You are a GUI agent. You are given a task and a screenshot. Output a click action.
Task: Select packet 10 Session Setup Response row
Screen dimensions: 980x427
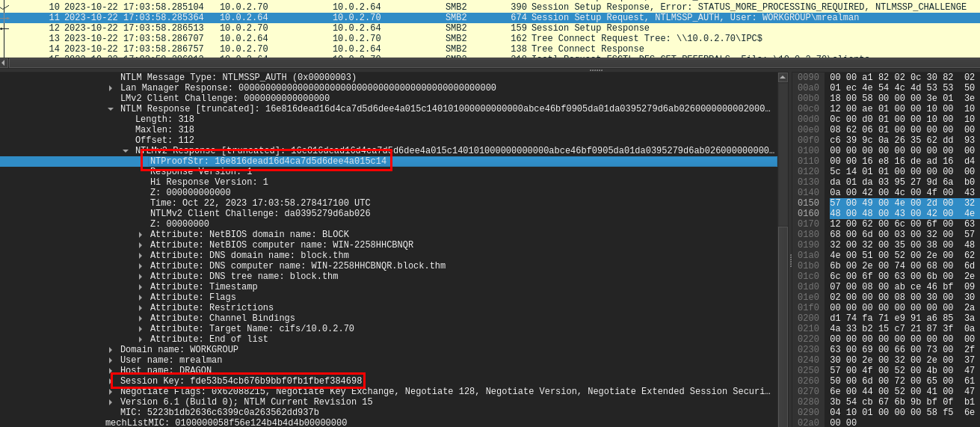coord(490,7)
